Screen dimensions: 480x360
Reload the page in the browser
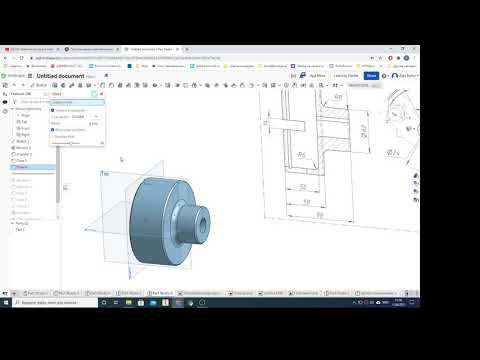click(x=22, y=58)
